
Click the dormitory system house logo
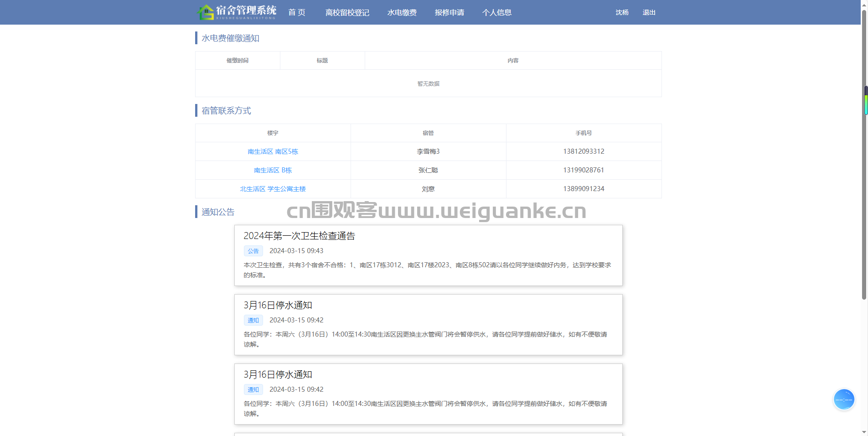coord(206,12)
